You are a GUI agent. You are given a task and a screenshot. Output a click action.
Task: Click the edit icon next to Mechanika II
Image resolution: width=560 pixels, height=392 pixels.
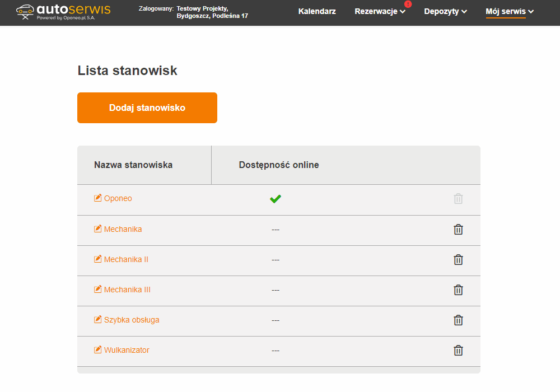97,259
